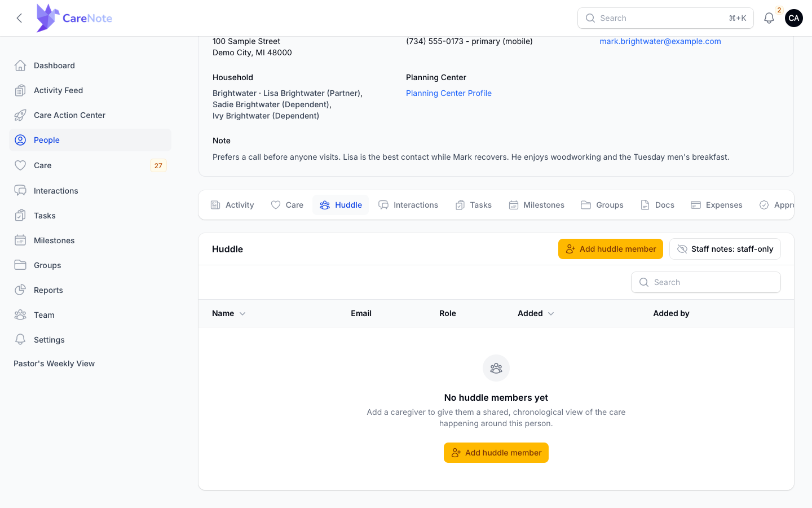Click the Groups folder icon in sidebar
Viewport: 812px width, 508px height.
pos(20,265)
